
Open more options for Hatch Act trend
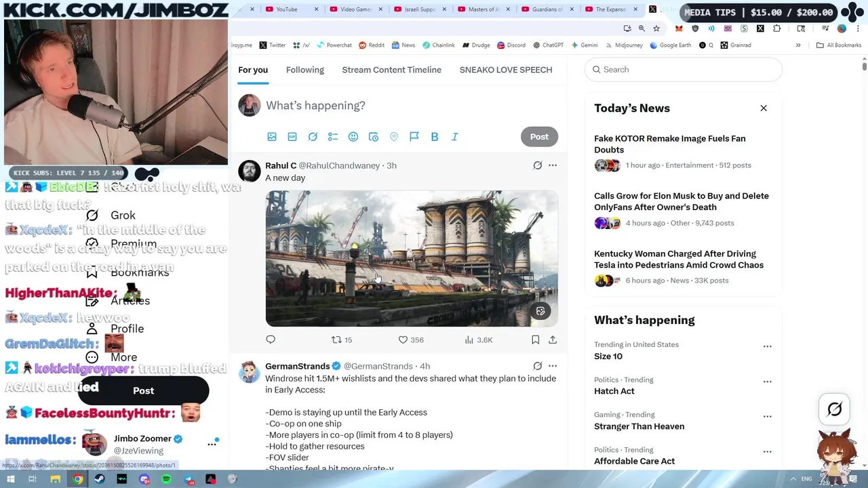point(767,382)
